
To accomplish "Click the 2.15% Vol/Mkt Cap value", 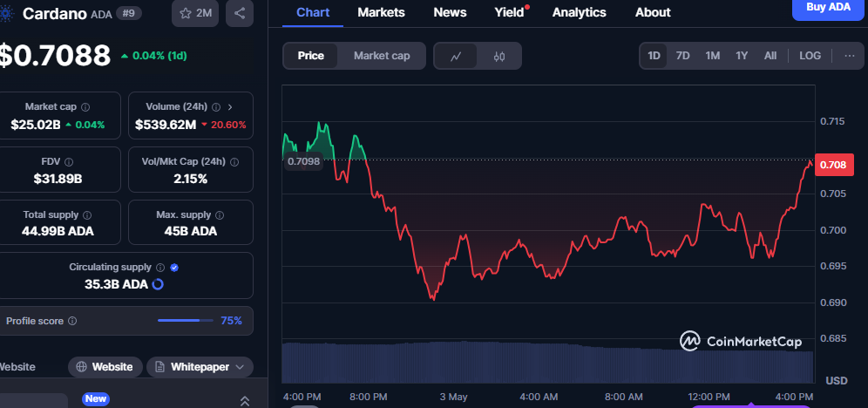I will [x=191, y=179].
